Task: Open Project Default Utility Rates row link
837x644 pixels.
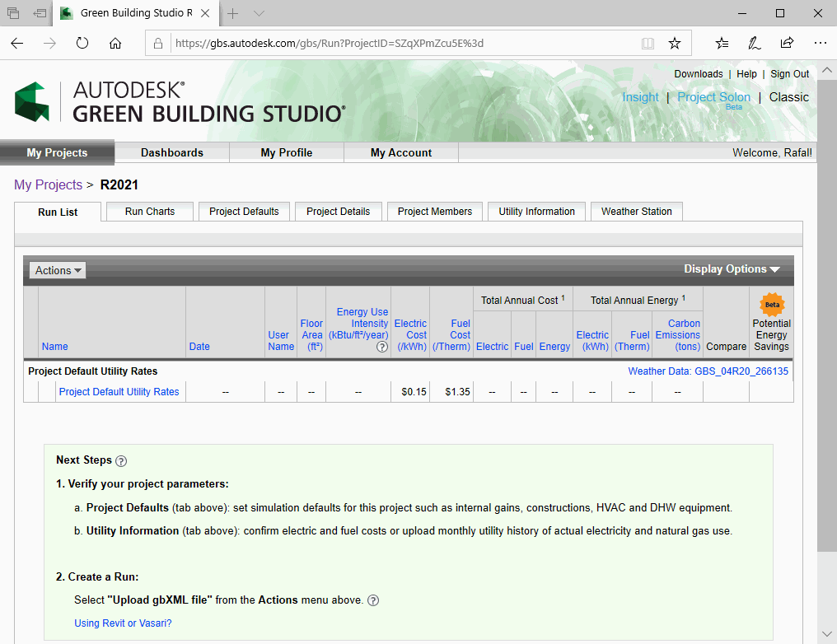Action: tap(119, 392)
